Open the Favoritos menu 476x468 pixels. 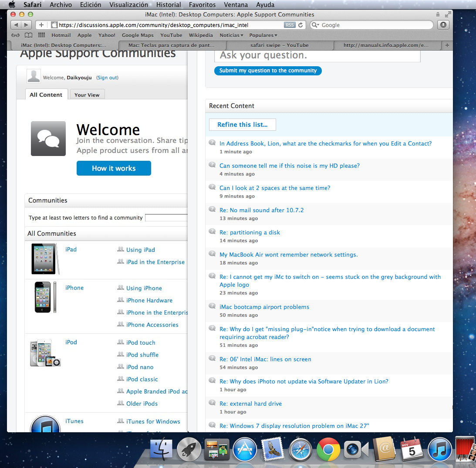202,4
